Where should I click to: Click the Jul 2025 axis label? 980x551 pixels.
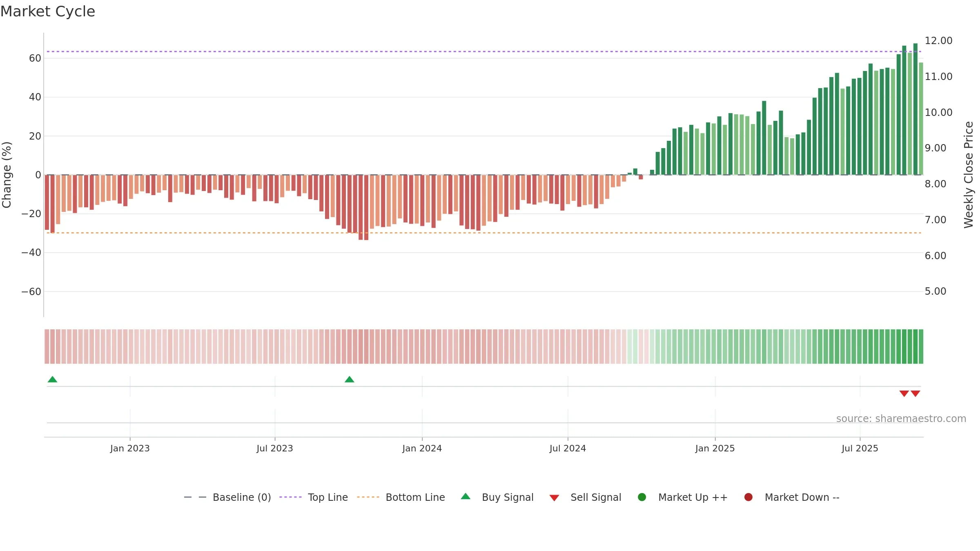point(860,449)
